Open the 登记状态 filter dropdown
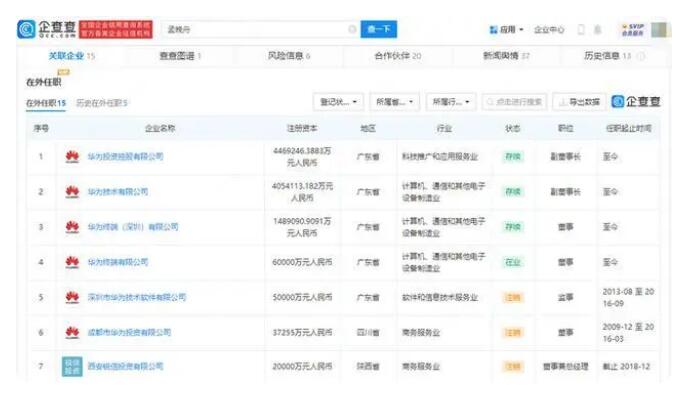The height and width of the screenshot is (394, 690). pyautogui.click(x=338, y=102)
